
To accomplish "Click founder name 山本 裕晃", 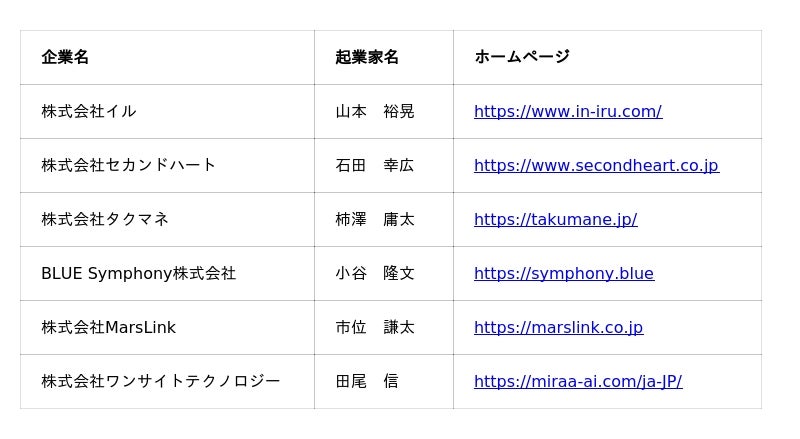I will pyautogui.click(x=375, y=111).
